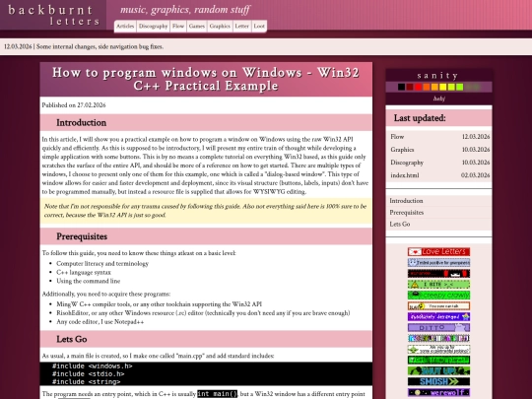The width and height of the screenshot is (532, 399).
Task: Click the werewolf badge
Action: 438,392
